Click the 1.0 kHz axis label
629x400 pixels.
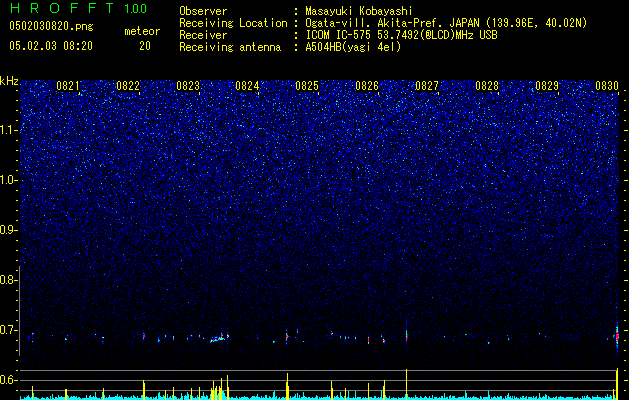pos(8,181)
